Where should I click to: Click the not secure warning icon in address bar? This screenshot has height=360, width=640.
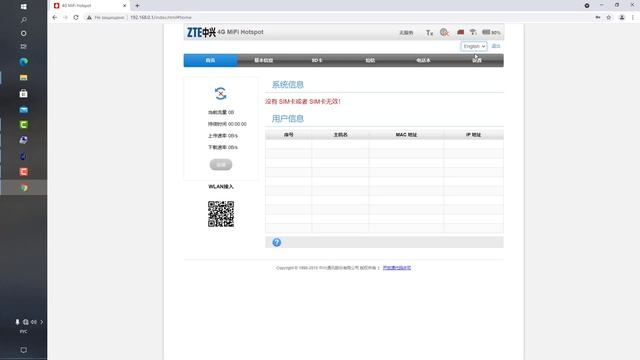[89, 18]
